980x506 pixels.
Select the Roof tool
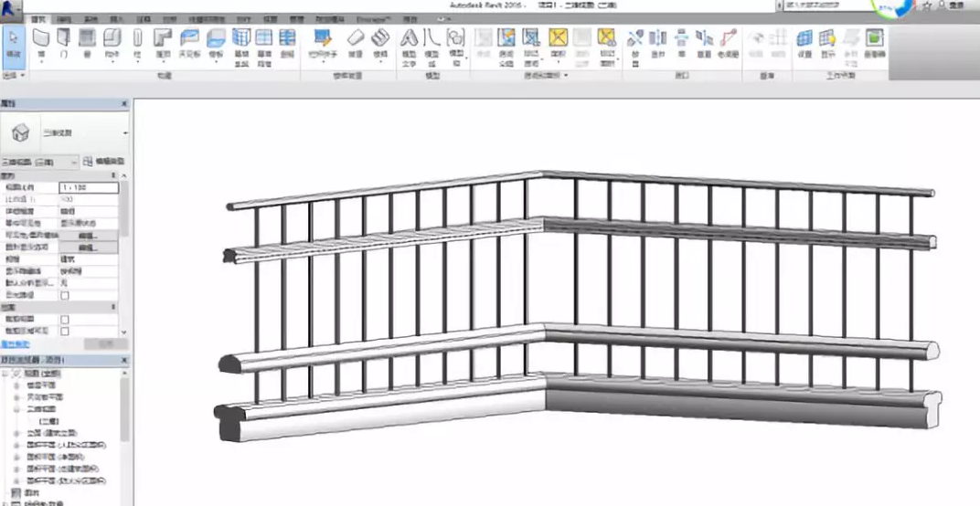tap(163, 44)
